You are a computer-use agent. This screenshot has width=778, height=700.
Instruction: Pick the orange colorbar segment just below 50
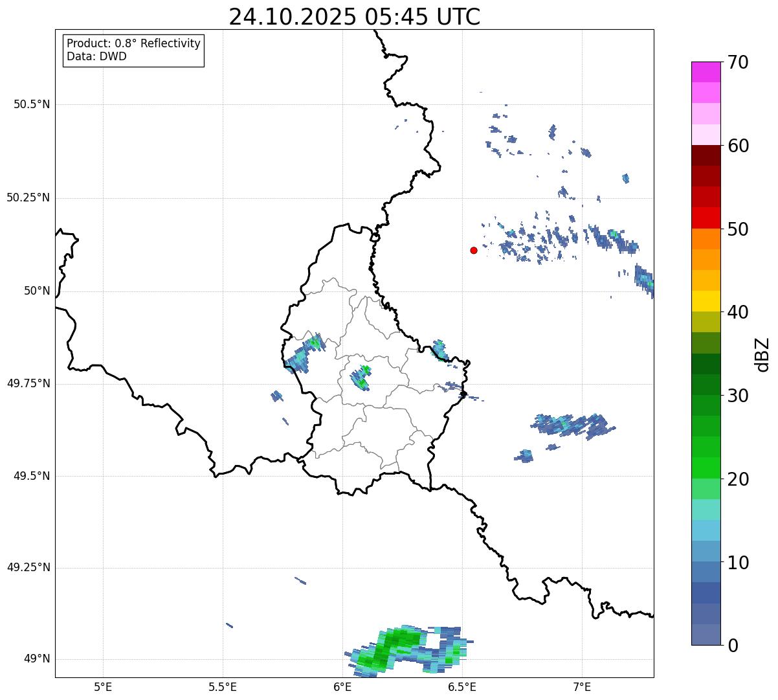(x=706, y=239)
